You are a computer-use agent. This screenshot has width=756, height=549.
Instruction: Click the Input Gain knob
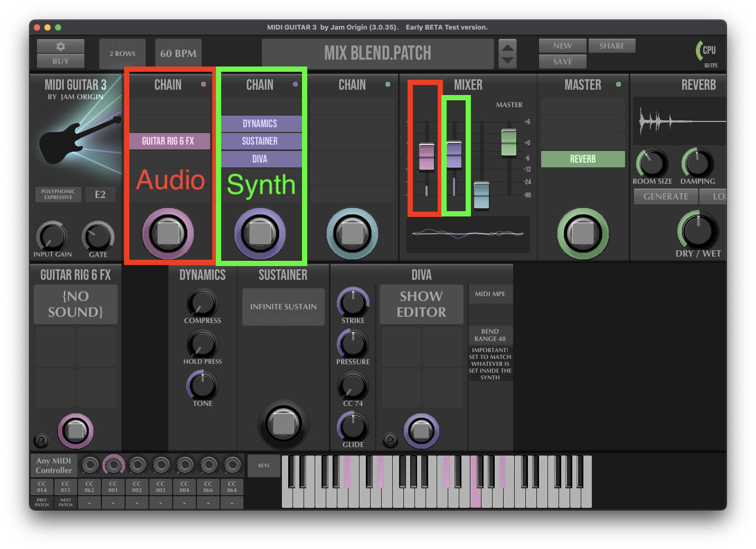coord(52,236)
